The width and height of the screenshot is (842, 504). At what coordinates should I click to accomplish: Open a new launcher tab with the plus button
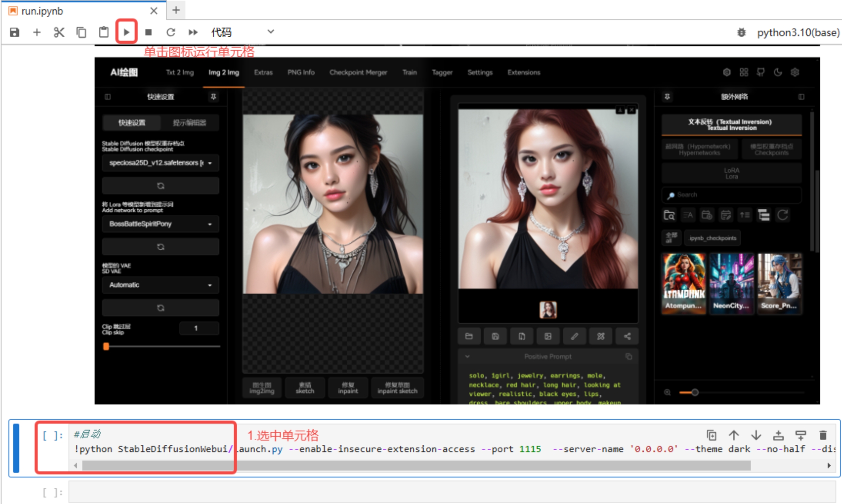tap(176, 10)
